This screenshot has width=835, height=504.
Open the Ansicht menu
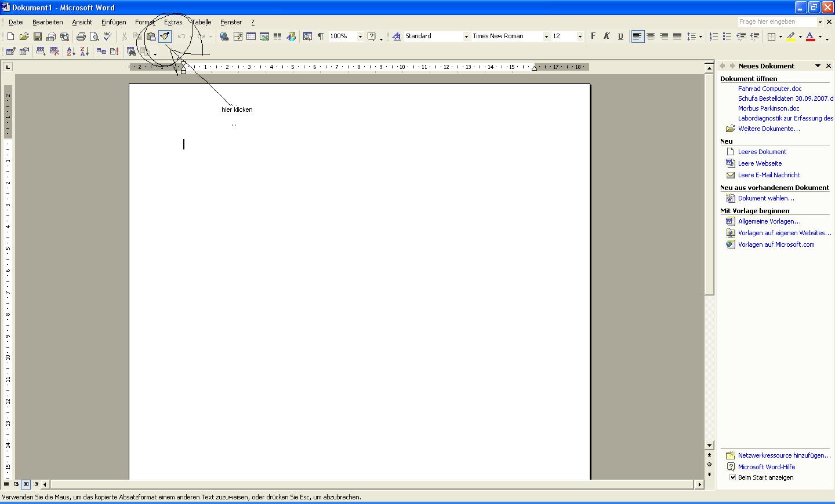[82, 22]
